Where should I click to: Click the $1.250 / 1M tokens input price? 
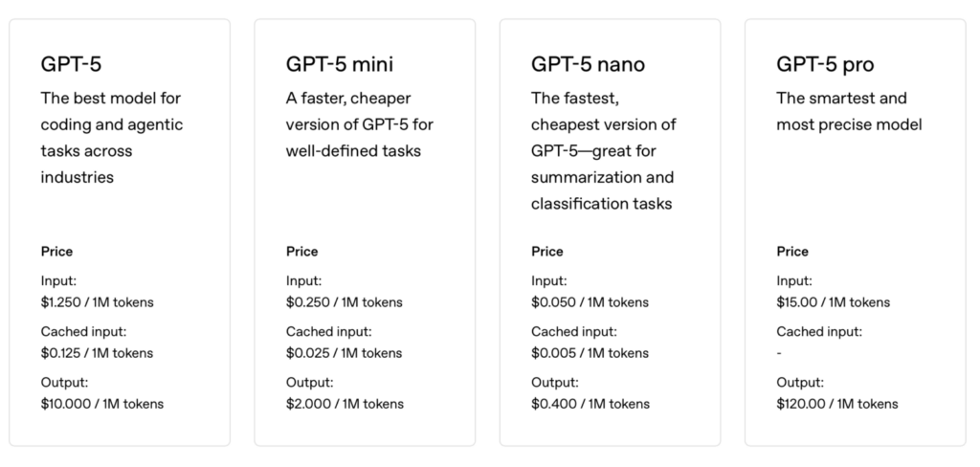click(97, 302)
